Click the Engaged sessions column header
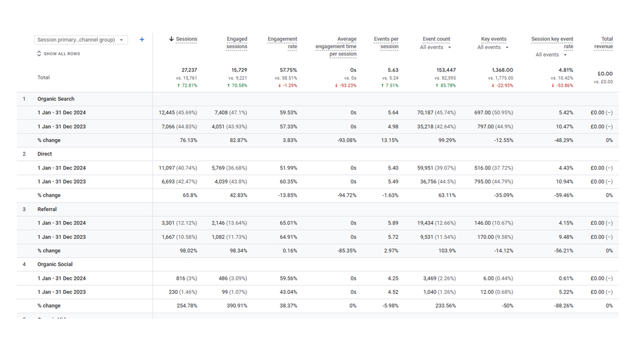 (237, 42)
